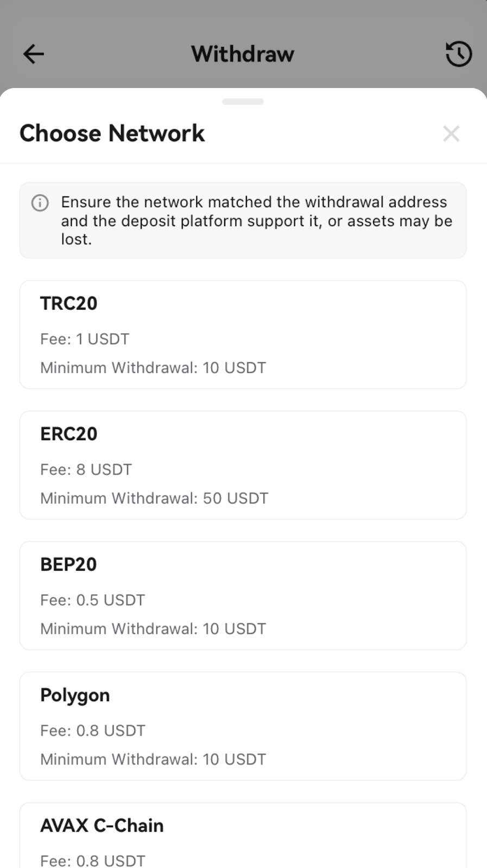Tap TRC20 minimum withdrawal 10 USDT
The height and width of the screenshot is (868, 487).
(153, 368)
